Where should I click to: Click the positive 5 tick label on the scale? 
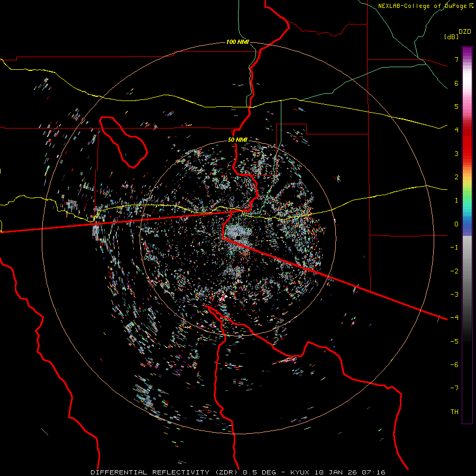pos(456,106)
